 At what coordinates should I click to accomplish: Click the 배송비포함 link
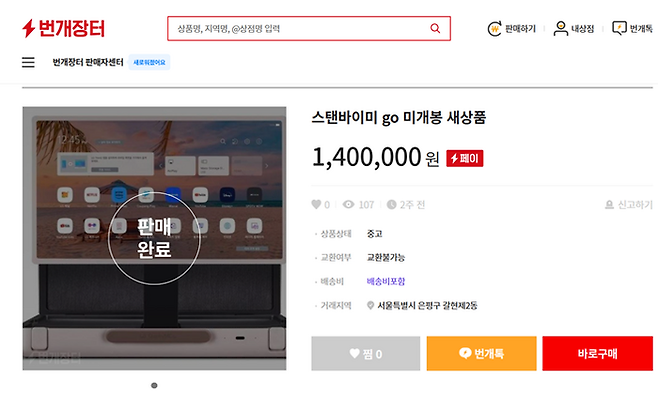pos(386,281)
